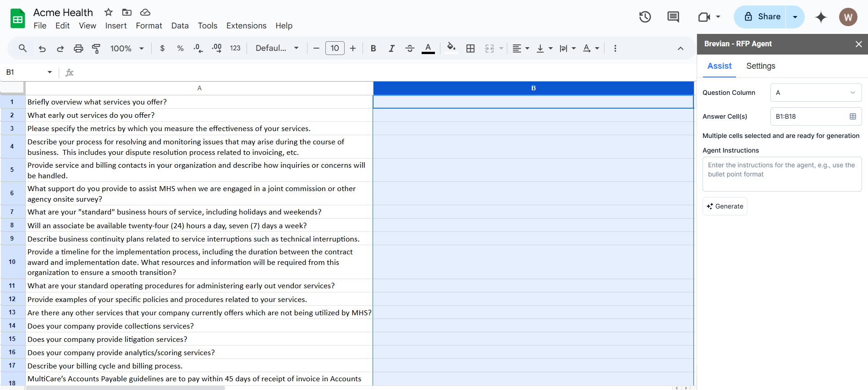868x390 pixels.
Task: Open the Edit menu
Action: (62, 26)
